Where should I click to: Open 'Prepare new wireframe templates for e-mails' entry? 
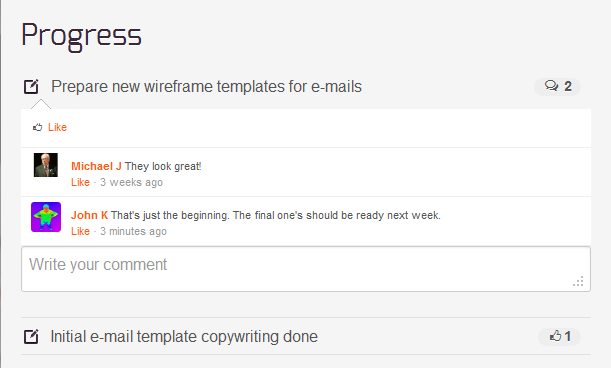click(207, 87)
